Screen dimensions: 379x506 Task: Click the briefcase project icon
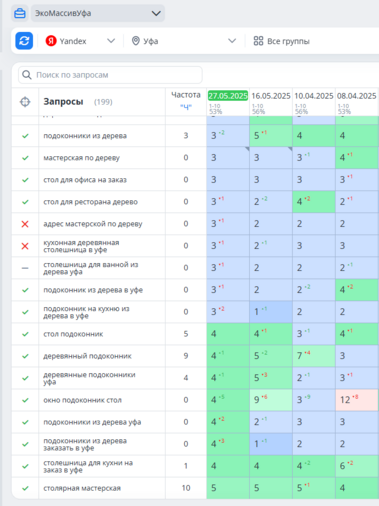point(20,13)
